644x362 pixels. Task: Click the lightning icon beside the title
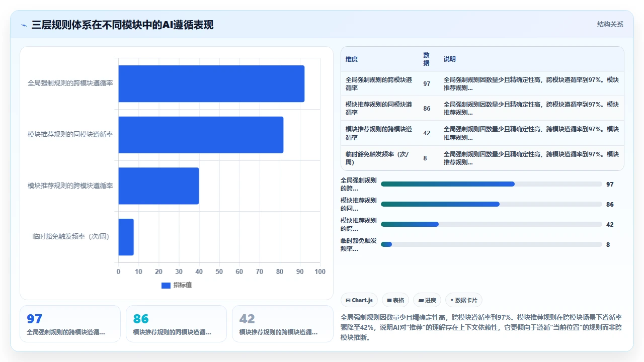[x=24, y=25]
